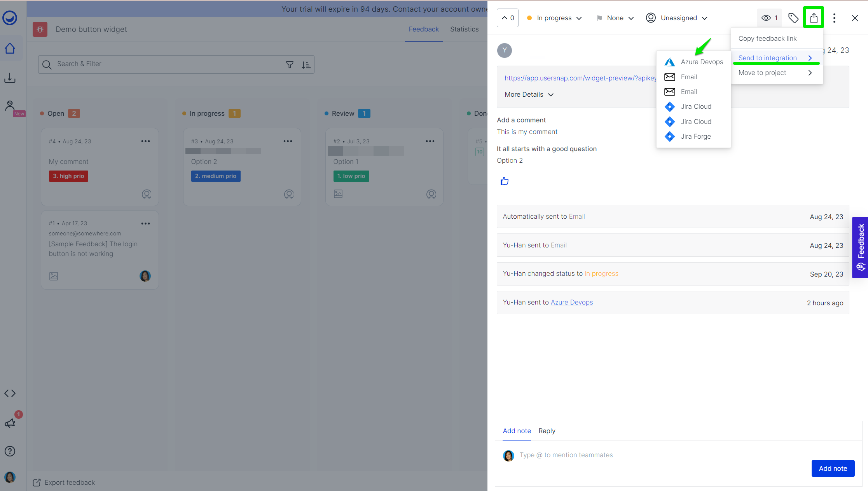
Task: Click the sort order icon
Action: (306, 64)
